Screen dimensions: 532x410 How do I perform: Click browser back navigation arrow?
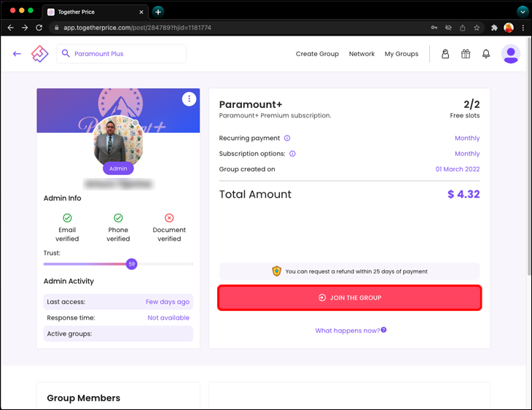10,28
